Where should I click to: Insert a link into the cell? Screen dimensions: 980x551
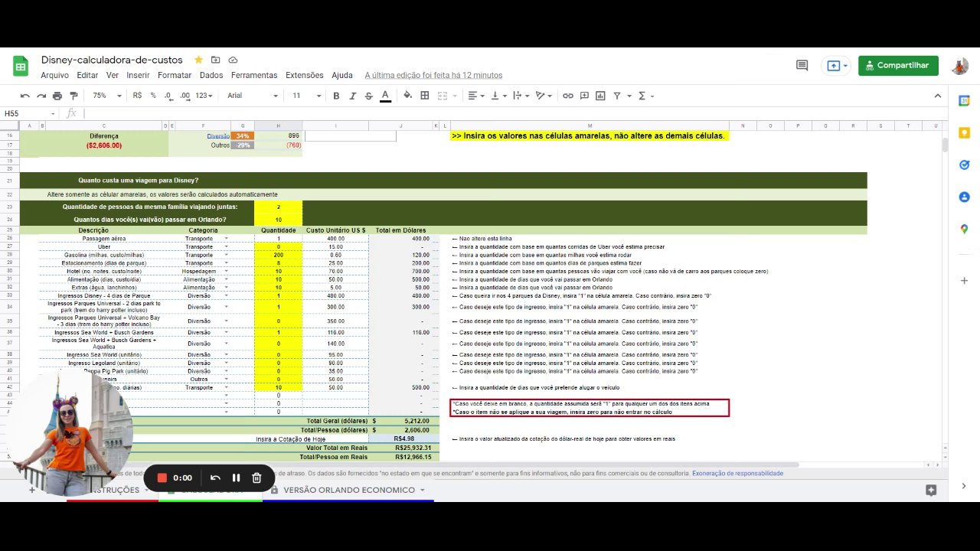pos(568,96)
